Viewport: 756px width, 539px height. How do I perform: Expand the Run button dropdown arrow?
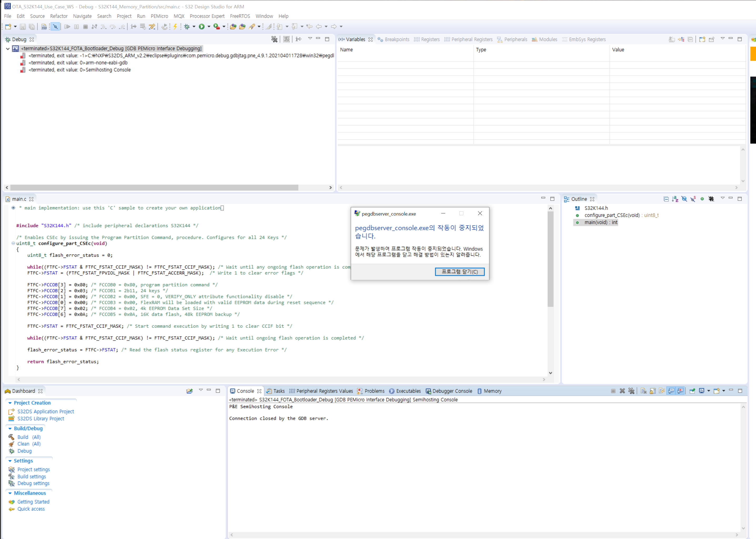coord(209,27)
